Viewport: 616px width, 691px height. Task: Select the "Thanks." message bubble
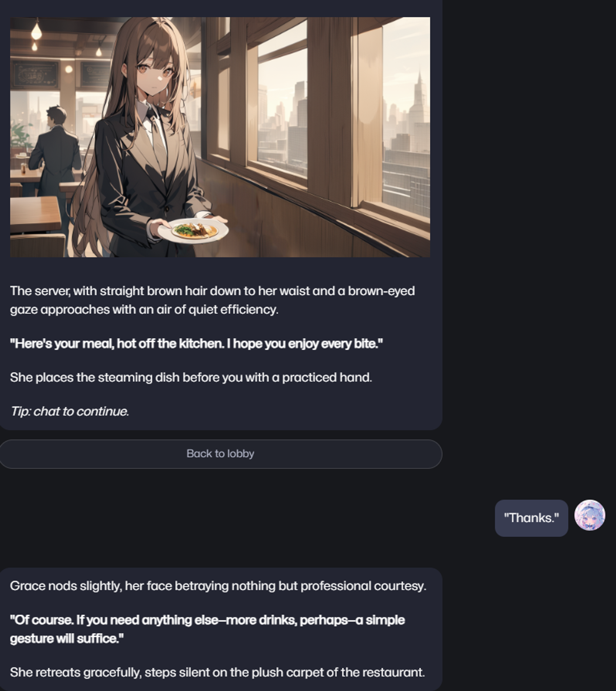tap(531, 518)
